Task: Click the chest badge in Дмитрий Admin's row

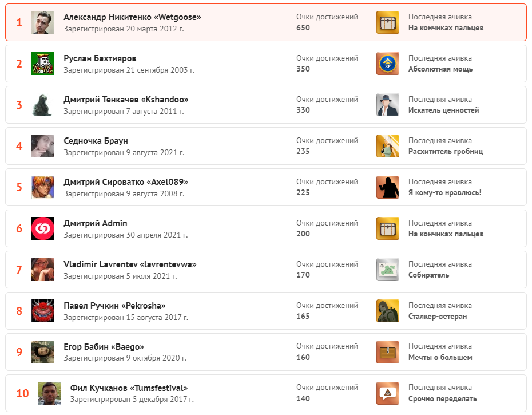Action: (x=388, y=228)
